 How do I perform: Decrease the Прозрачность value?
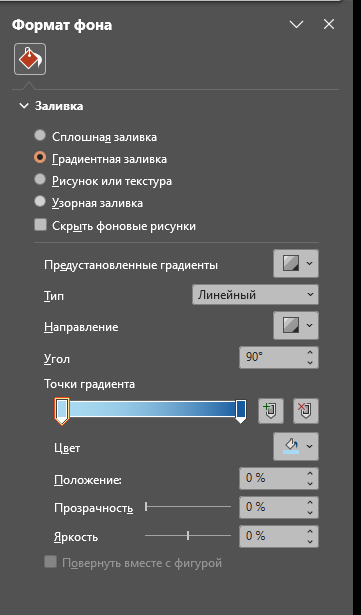(x=310, y=513)
